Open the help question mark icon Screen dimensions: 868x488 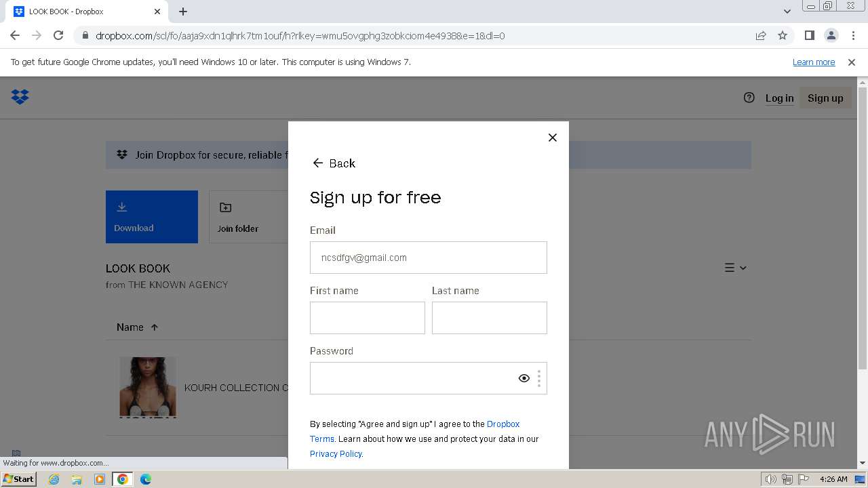click(749, 98)
